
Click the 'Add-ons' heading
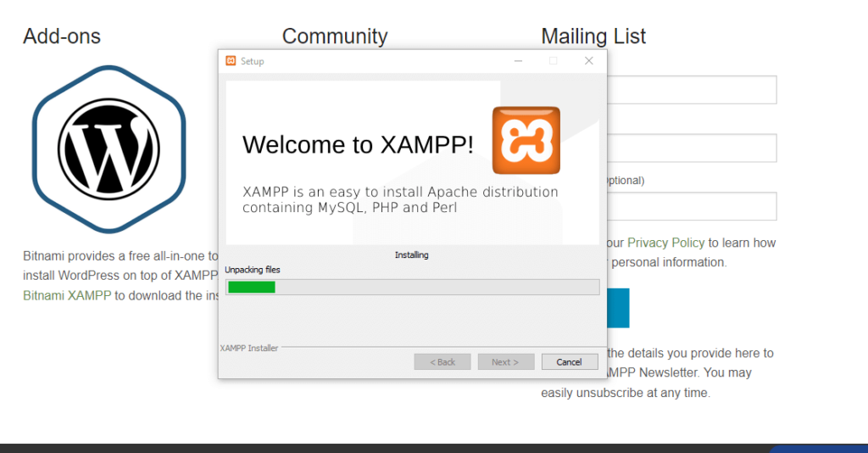[61, 36]
